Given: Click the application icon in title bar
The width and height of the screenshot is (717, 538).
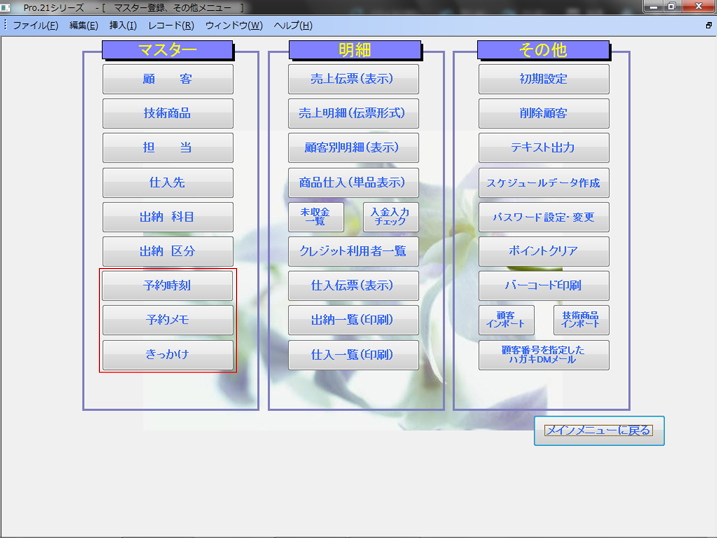Looking at the screenshot, I should (x=5, y=7).
